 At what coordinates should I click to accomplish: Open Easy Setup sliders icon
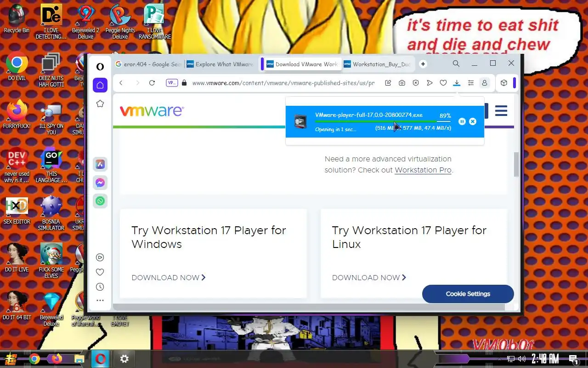pyautogui.click(x=471, y=83)
